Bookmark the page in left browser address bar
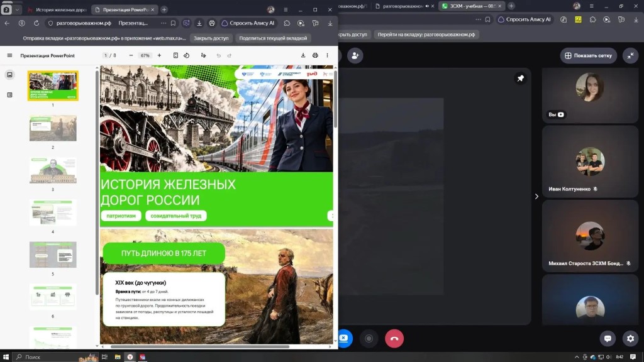Screen dimensions: 644x362 coord(174,23)
